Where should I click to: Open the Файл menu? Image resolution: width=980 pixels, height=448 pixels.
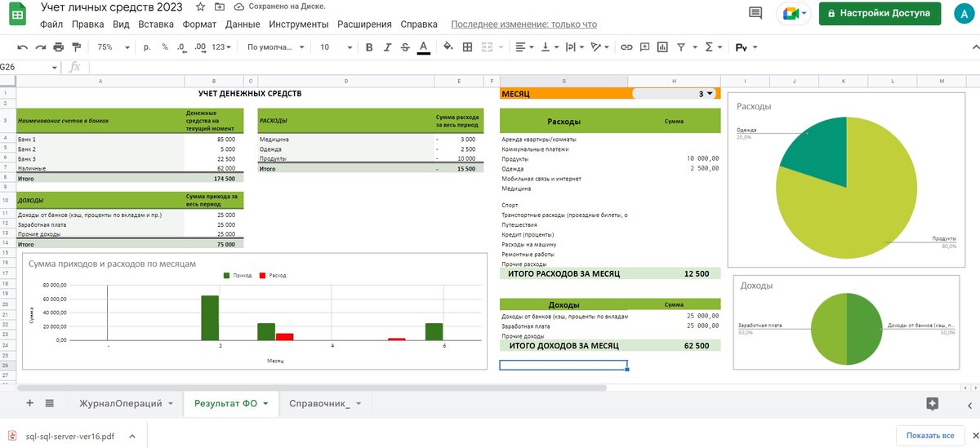click(x=51, y=24)
